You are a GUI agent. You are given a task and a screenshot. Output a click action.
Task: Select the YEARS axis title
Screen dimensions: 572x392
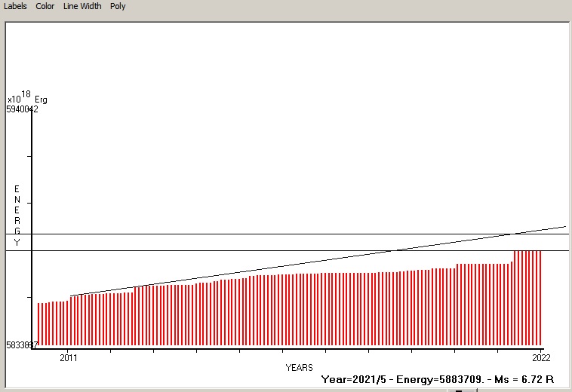pyautogui.click(x=300, y=367)
